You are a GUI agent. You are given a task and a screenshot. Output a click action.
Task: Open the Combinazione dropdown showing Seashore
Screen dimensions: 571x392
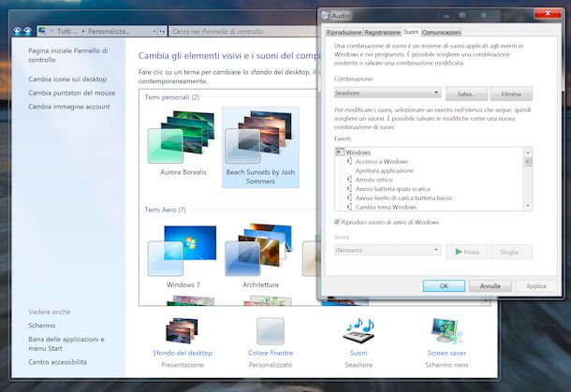click(x=388, y=93)
